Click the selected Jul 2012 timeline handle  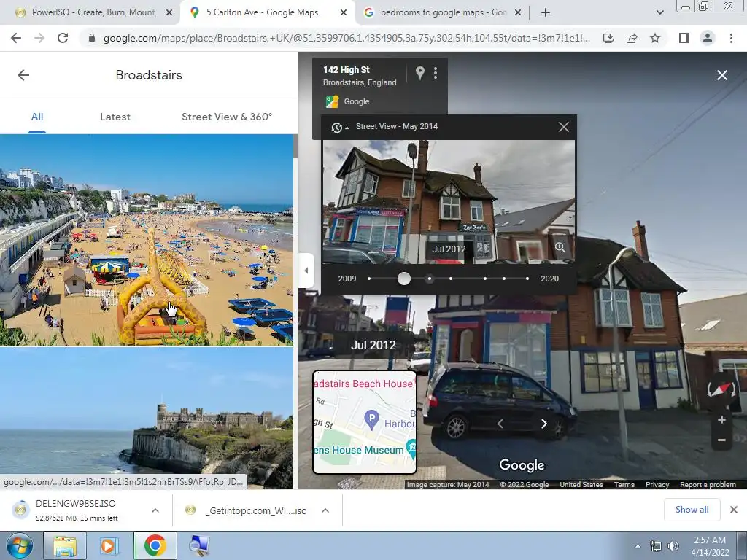(404, 279)
